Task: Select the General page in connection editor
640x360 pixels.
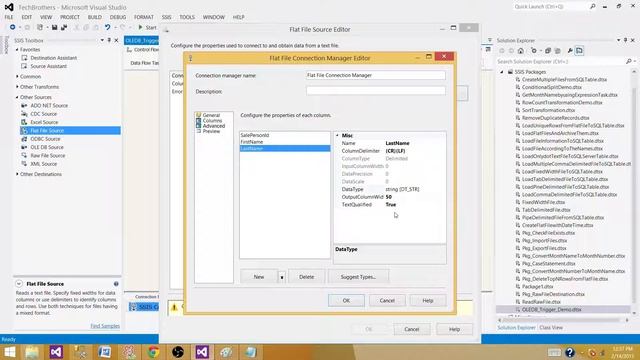Action: point(211,115)
